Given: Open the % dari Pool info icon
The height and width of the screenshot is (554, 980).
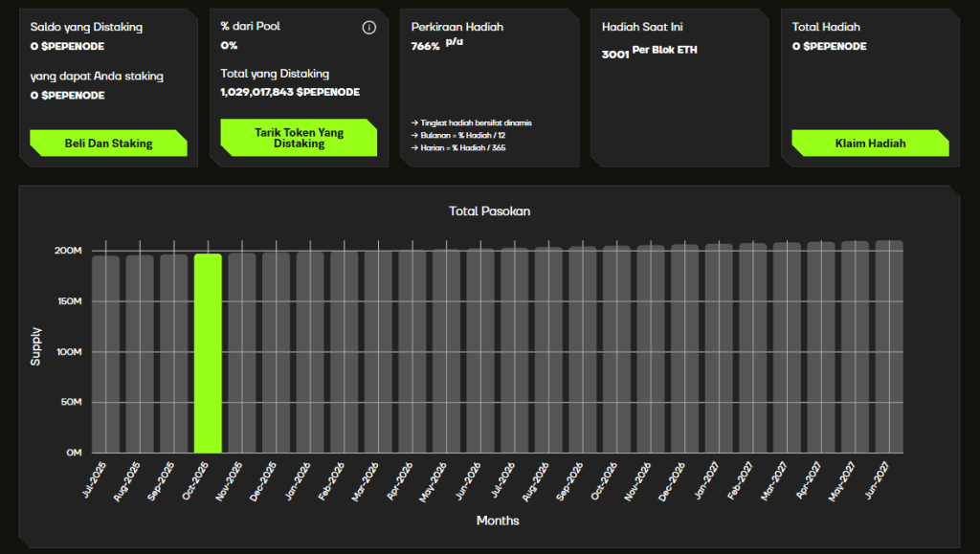Looking at the screenshot, I should [368, 28].
